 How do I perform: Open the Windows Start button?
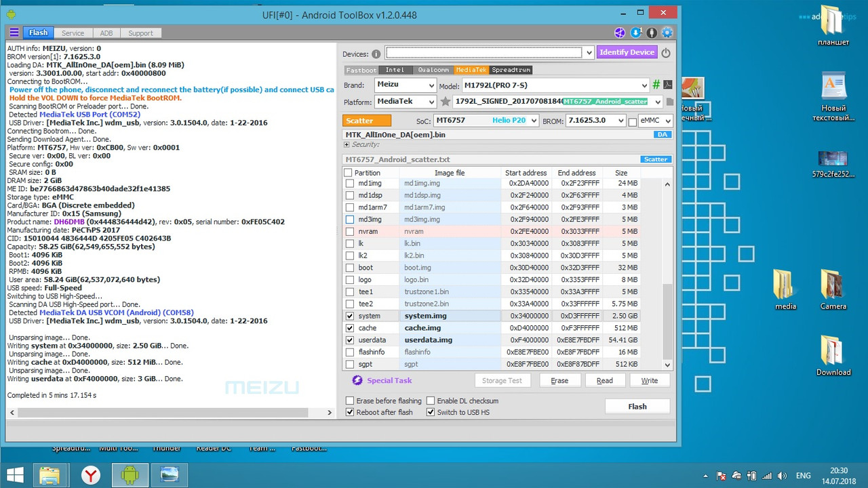click(15, 474)
